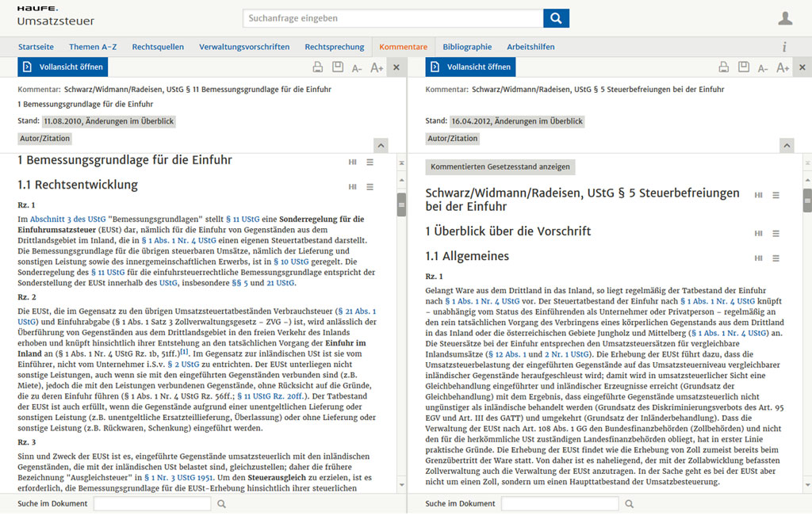This screenshot has height=531, width=812.
Task: Jump to top of left document
Action: [402, 163]
